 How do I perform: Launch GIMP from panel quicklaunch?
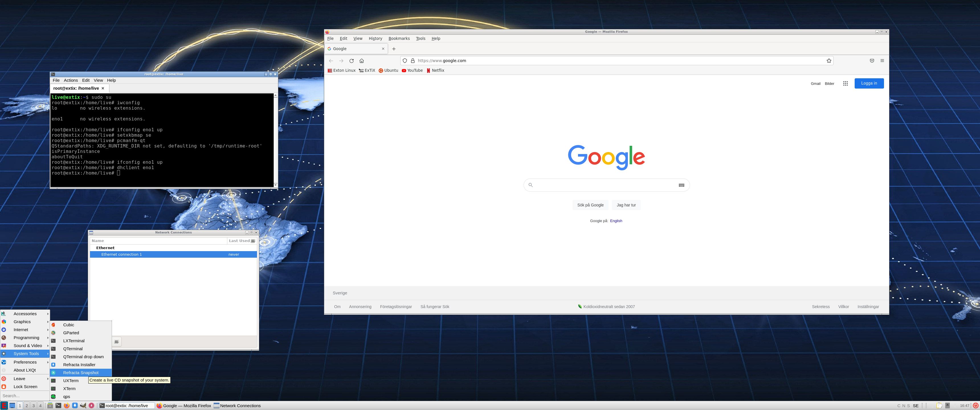click(83, 405)
